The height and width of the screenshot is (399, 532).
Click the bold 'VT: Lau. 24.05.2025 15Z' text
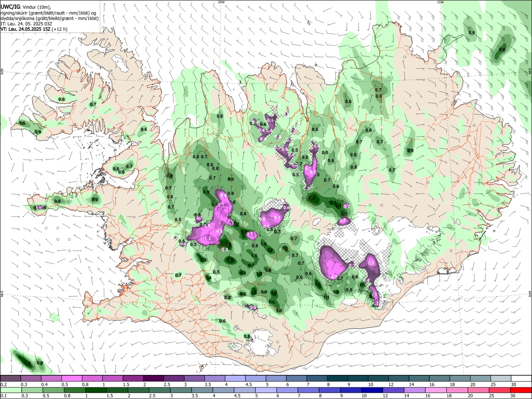pos(26,29)
